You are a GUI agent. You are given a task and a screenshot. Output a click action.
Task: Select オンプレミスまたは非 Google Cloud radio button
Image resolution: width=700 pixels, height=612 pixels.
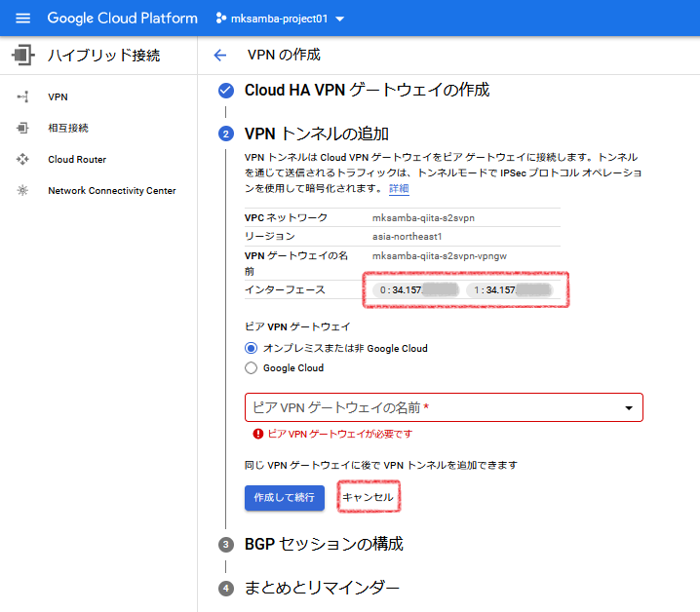[x=252, y=348]
